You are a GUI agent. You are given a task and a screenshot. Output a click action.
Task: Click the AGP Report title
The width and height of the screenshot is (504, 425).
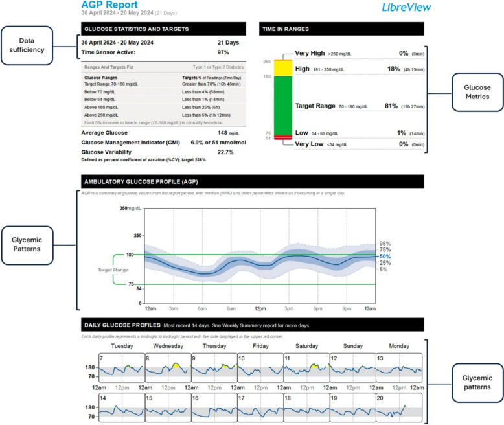pos(109,5)
